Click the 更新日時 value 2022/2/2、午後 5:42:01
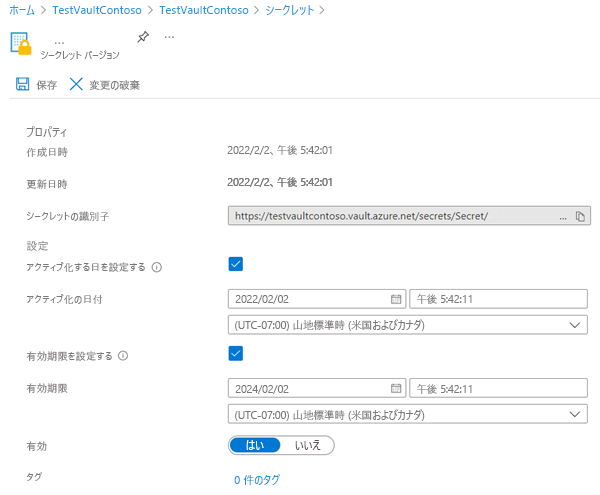The width and height of the screenshot is (600, 495). tap(280, 182)
